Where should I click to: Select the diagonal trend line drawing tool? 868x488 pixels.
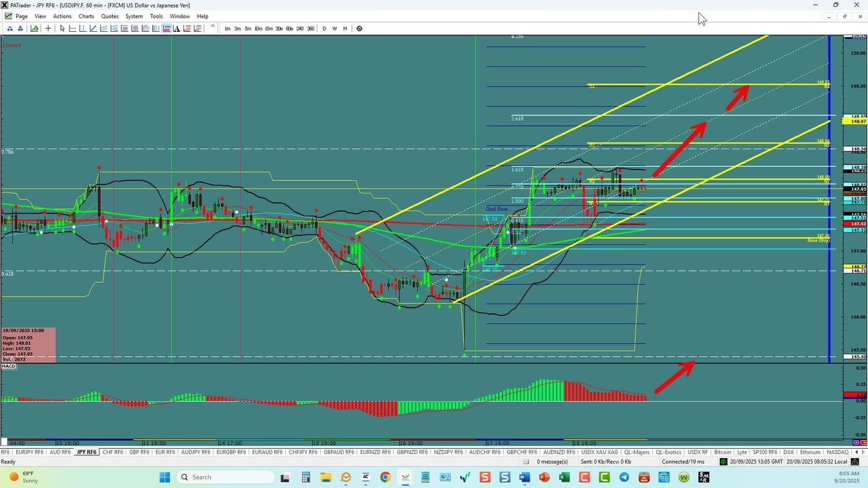click(93, 28)
